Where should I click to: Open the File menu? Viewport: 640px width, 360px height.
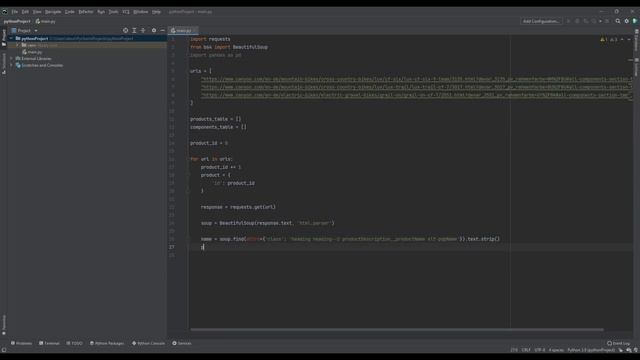(15, 12)
